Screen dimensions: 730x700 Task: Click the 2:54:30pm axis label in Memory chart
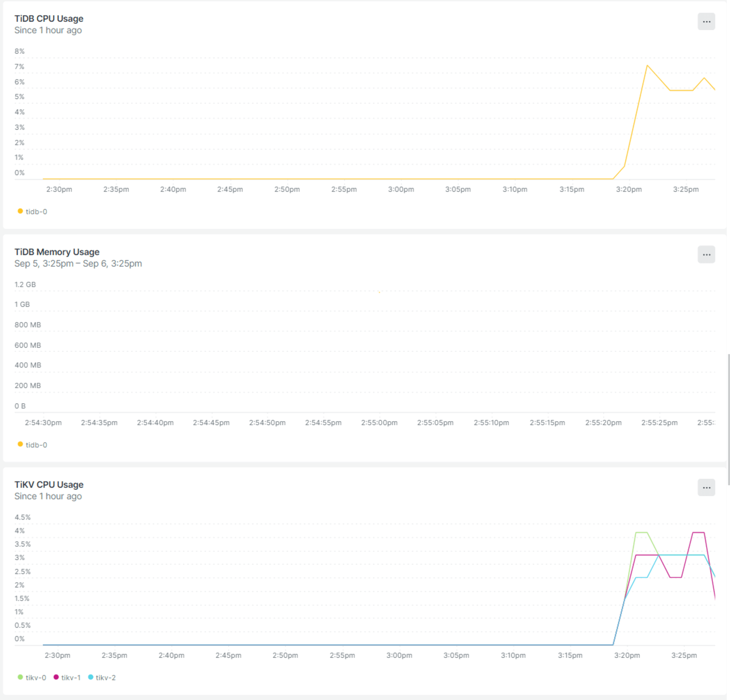(43, 422)
